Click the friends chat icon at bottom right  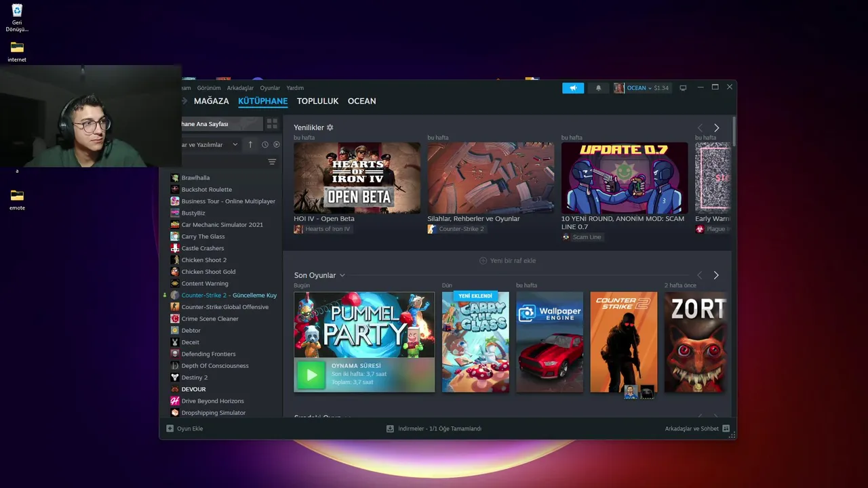[726, 428]
